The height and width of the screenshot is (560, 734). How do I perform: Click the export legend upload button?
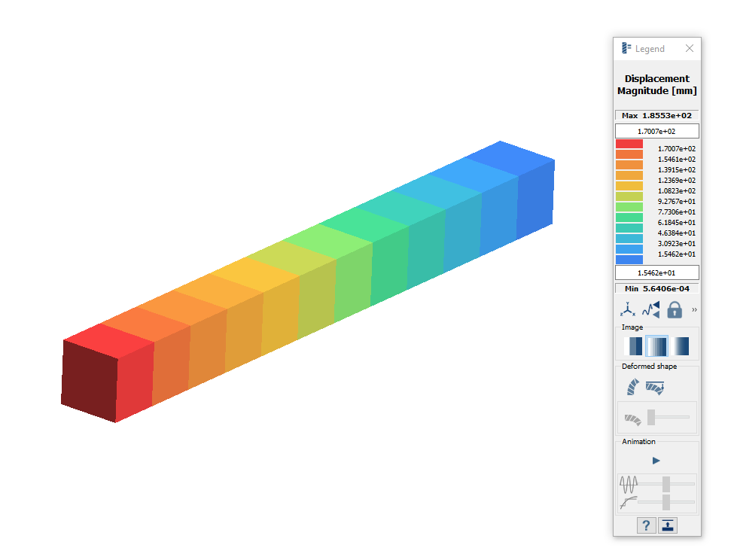[668, 525]
